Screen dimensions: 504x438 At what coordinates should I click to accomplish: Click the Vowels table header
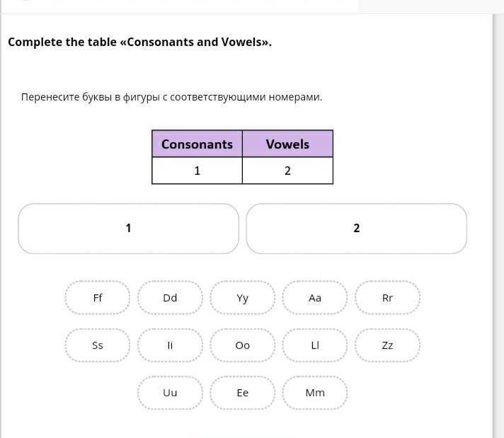[287, 144]
